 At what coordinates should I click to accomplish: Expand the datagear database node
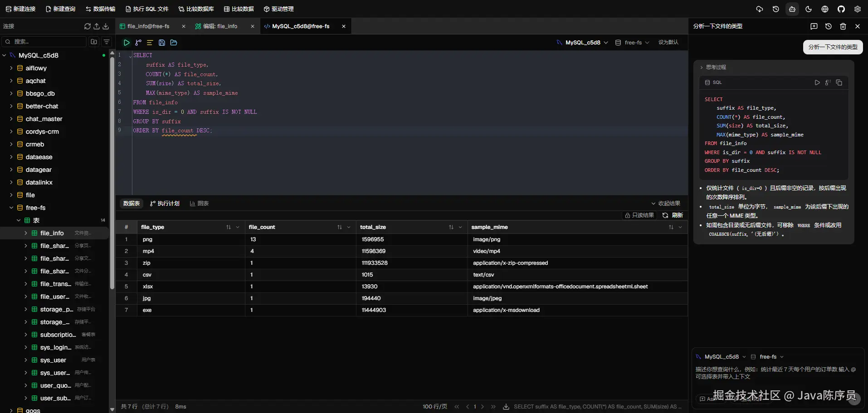tap(11, 170)
